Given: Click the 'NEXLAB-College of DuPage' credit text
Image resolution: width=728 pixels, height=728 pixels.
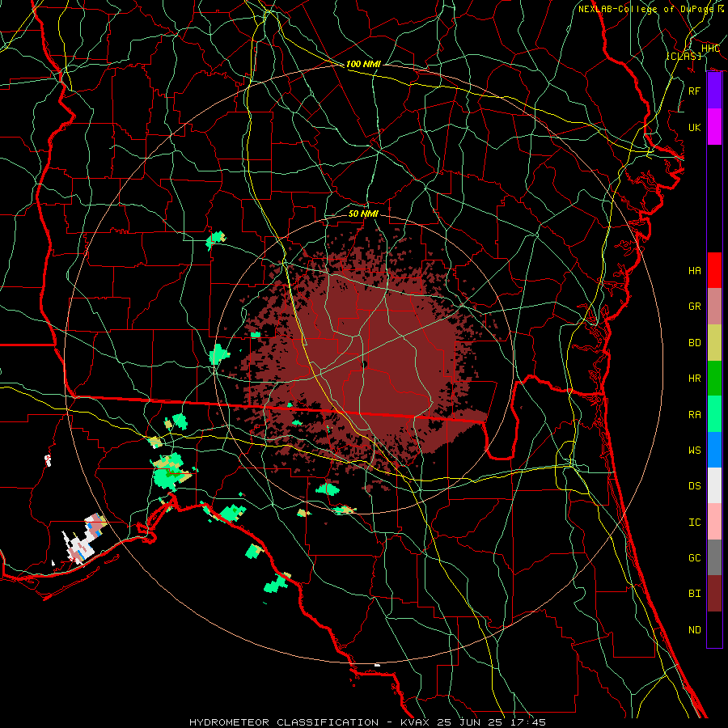Looking at the screenshot, I should pyautogui.click(x=645, y=9).
